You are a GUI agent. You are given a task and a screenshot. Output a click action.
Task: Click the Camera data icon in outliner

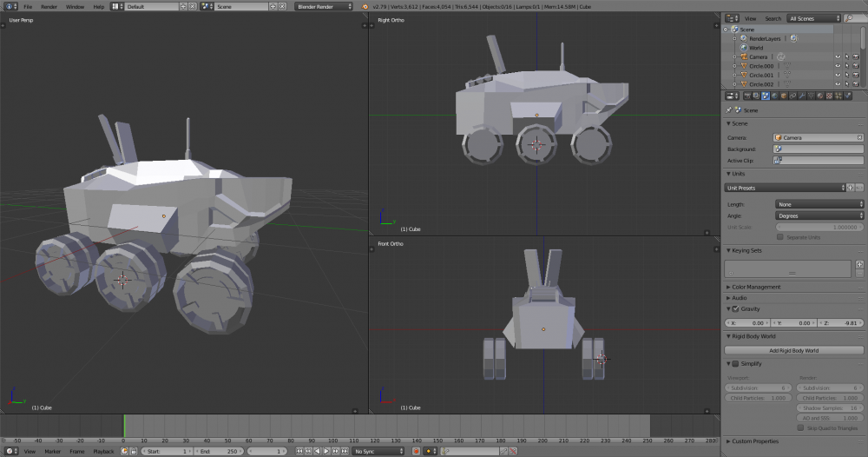(x=780, y=56)
